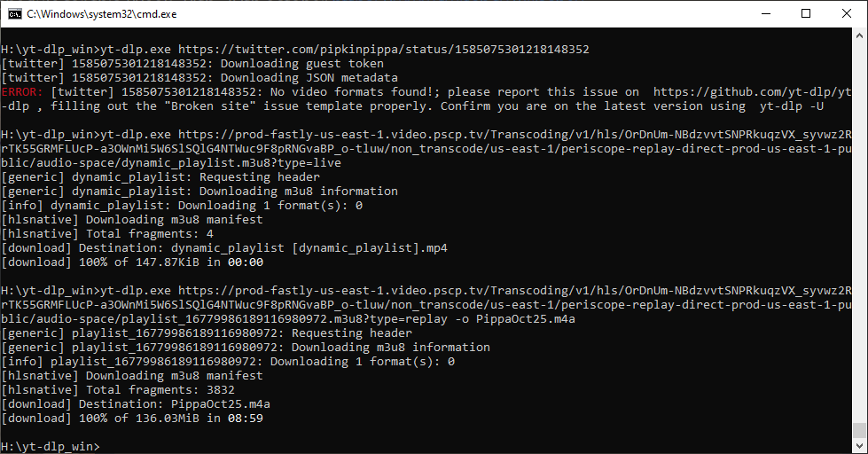Click the red ERROR label

(22, 92)
